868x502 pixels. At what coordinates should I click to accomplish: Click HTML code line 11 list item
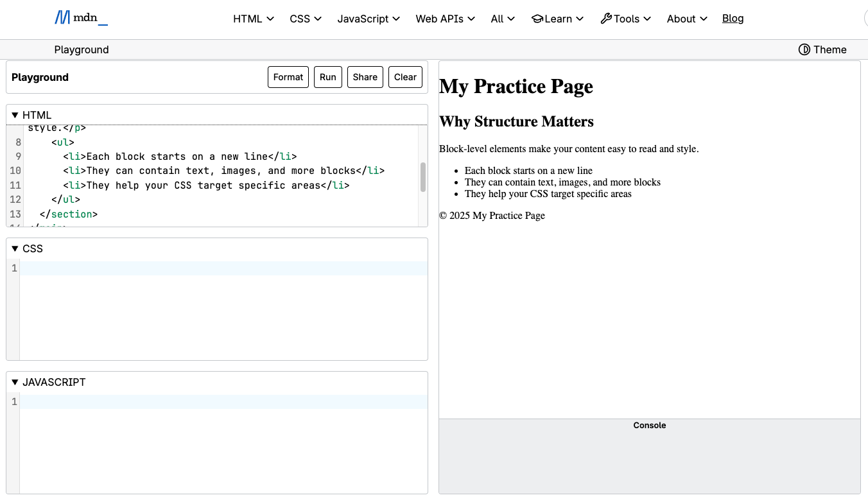[x=206, y=186]
